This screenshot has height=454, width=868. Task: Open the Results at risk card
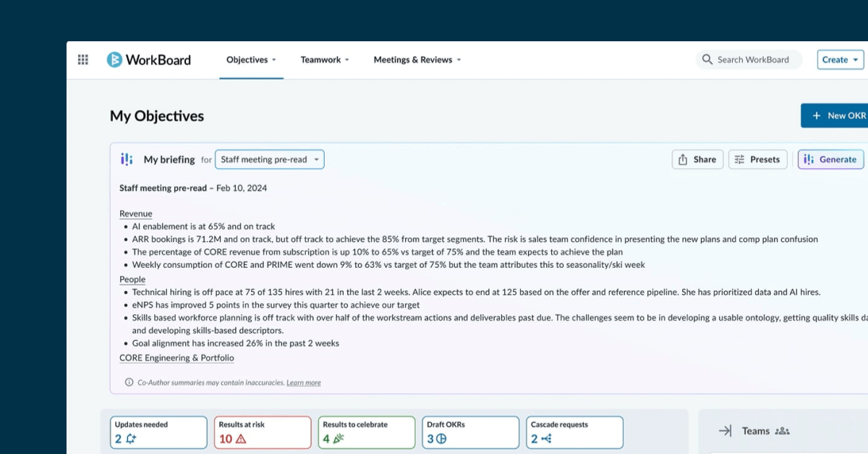(263, 432)
